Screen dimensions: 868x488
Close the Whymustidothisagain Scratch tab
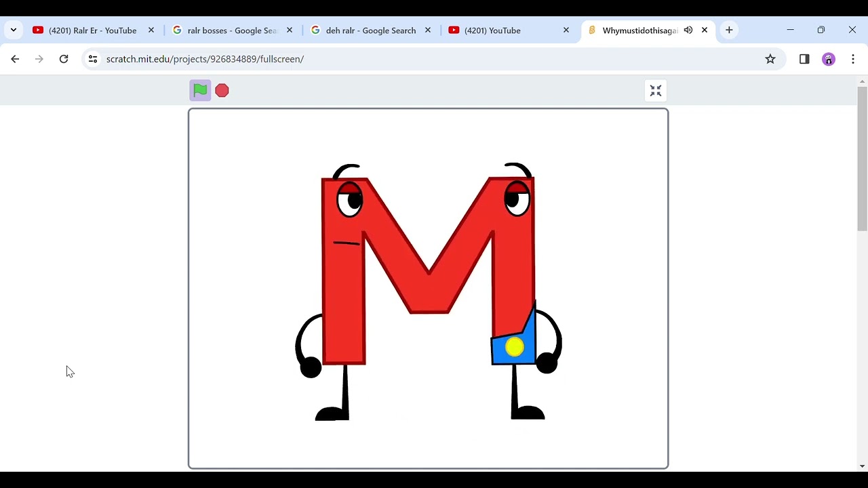coord(705,30)
